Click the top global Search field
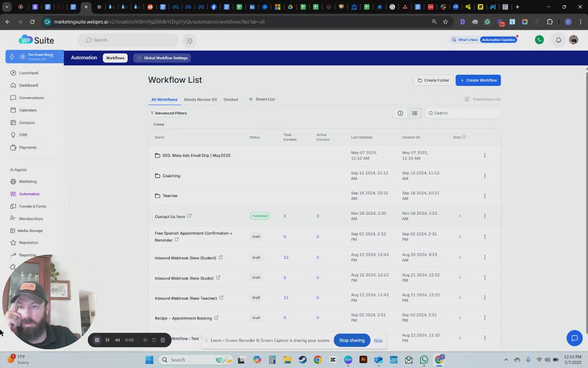 128,40
